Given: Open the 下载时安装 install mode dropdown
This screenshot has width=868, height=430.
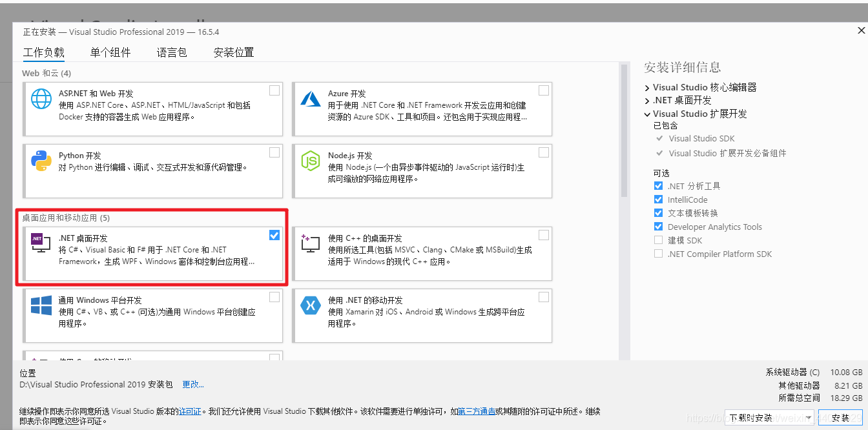Looking at the screenshot, I should (x=770, y=418).
